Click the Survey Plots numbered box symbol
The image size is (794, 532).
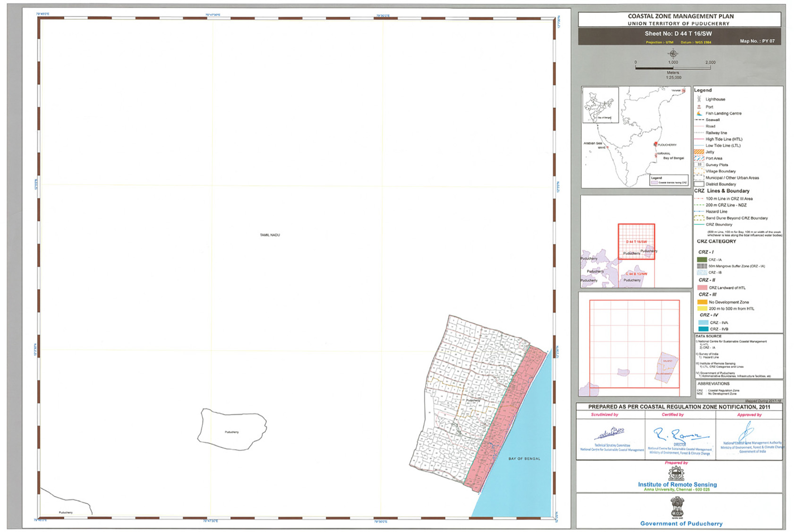pos(699,165)
